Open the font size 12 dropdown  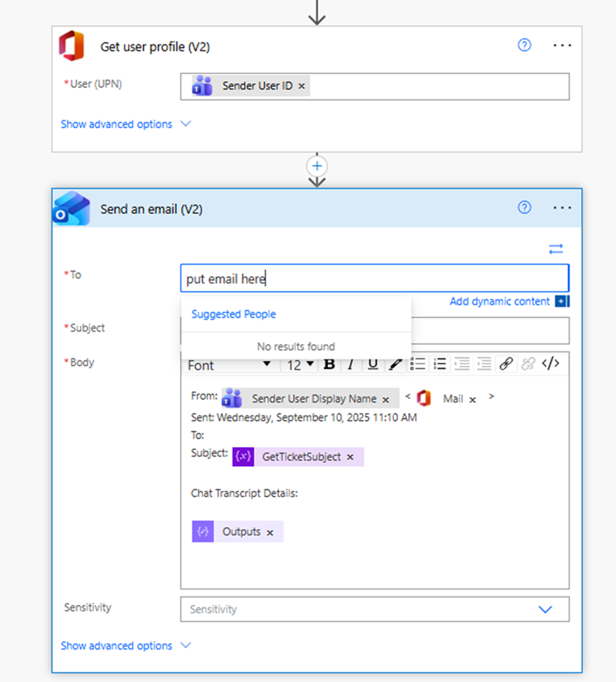pos(300,364)
